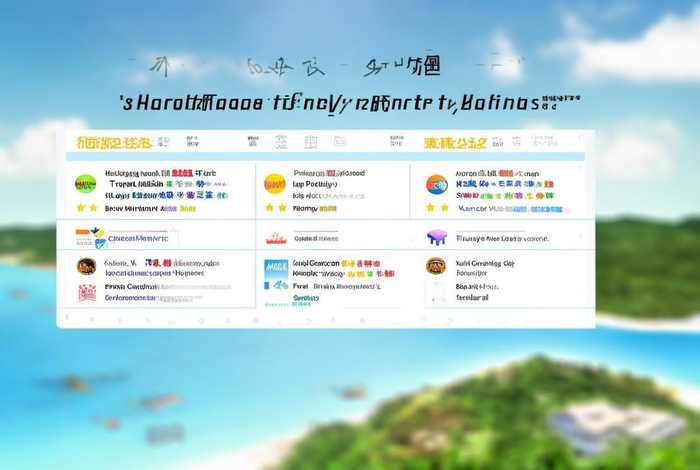This screenshot has height=470, width=700.
Task: Select the dark round orange-faced icon
Action: [x=86, y=266]
